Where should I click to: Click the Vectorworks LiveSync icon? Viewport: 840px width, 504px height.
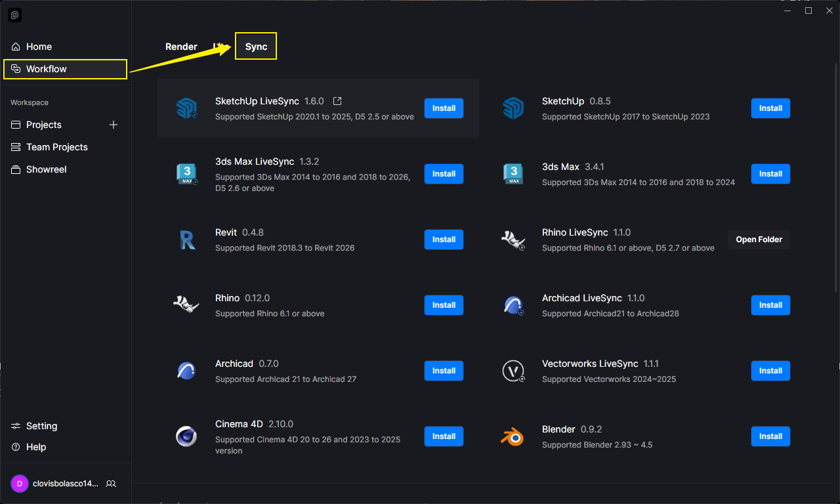click(513, 371)
